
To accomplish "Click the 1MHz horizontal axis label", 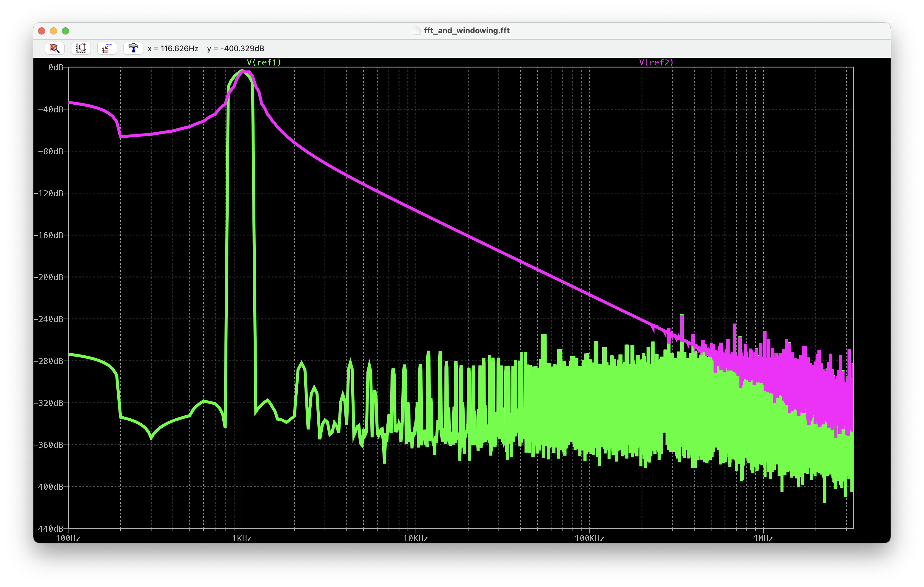I will [x=763, y=538].
